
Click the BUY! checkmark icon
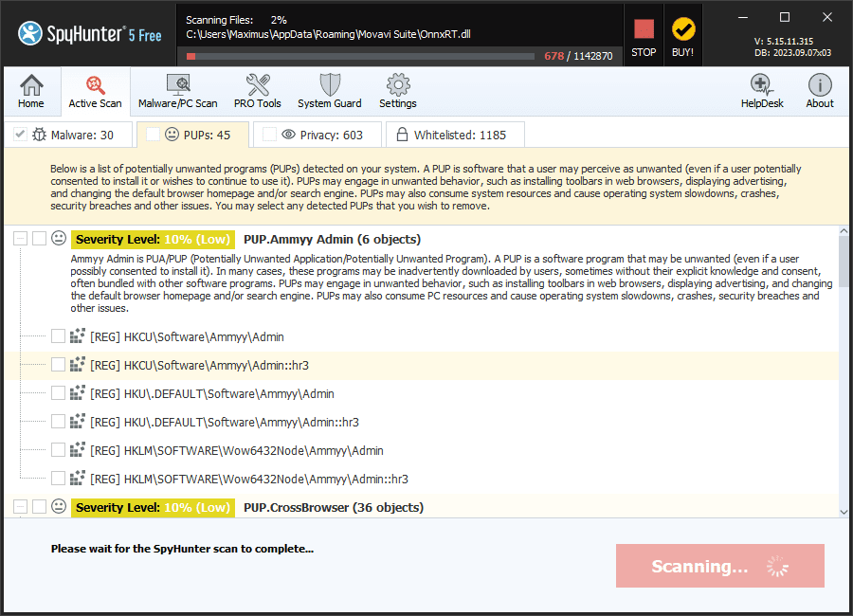click(683, 29)
